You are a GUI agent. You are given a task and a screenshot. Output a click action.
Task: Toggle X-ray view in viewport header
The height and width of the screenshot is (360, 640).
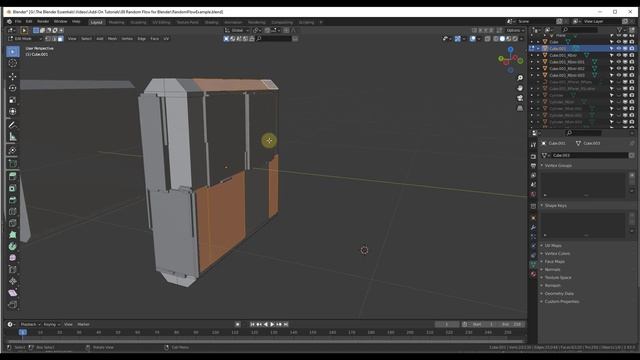tap(487, 39)
